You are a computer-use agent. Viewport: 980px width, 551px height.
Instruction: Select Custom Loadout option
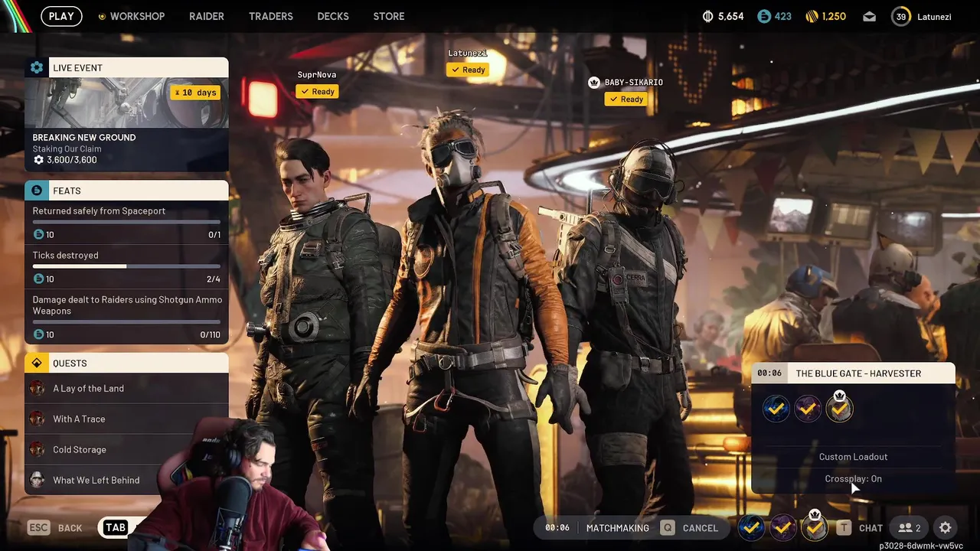(x=853, y=457)
